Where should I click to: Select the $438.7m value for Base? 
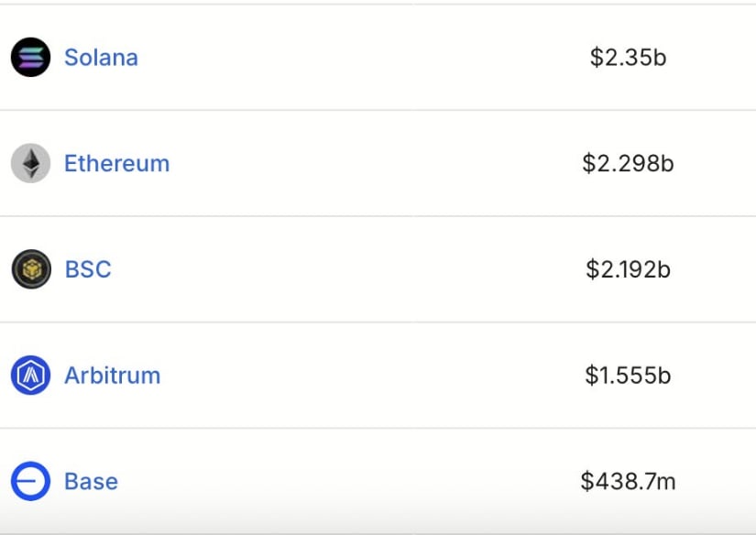(x=628, y=481)
